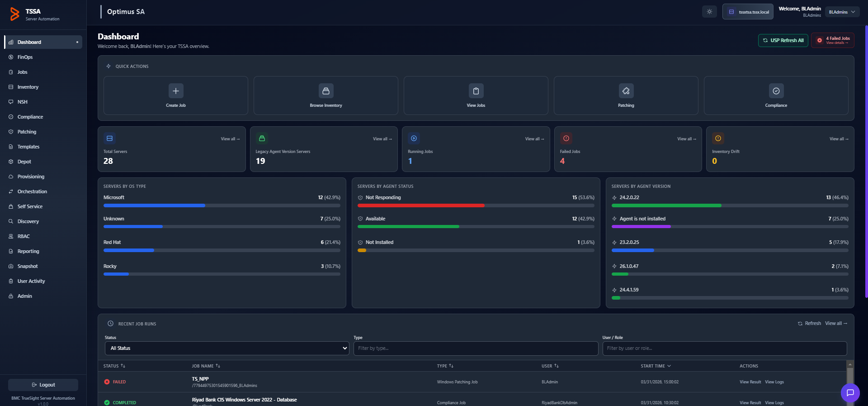Open the All Status dropdown
Image resolution: width=868 pixels, height=406 pixels.
(227, 348)
